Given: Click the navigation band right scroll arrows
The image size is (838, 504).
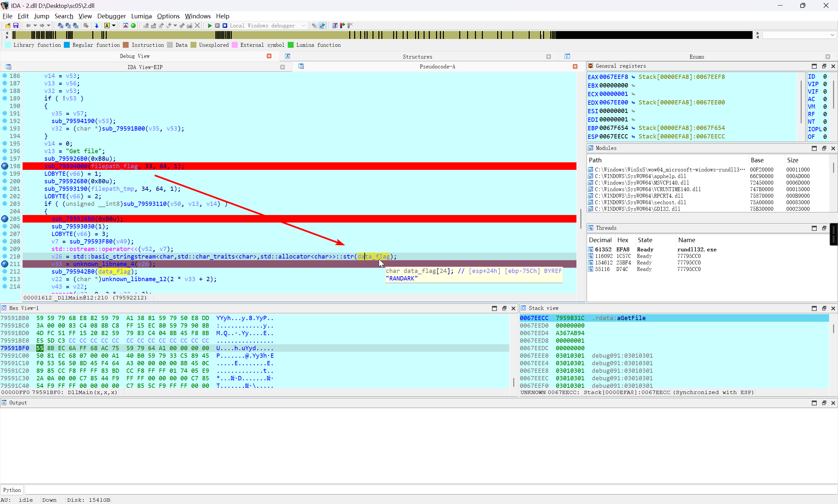Looking at the screenshot, I should coord(757,35).
